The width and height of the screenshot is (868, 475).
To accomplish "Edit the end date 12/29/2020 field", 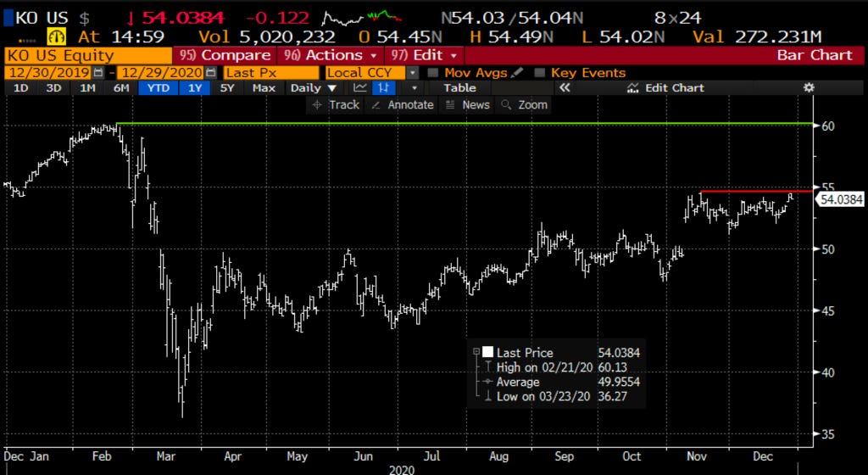I will [x=160, y=73].
